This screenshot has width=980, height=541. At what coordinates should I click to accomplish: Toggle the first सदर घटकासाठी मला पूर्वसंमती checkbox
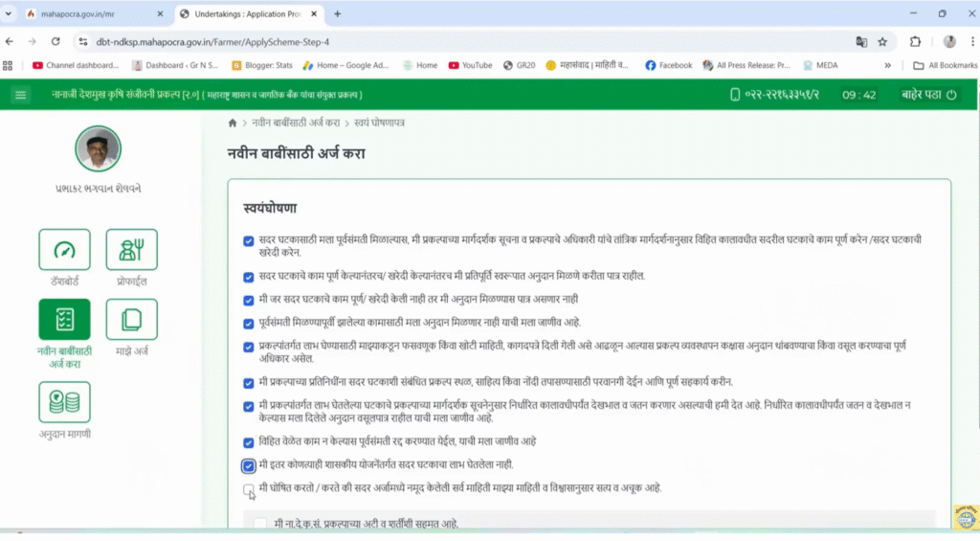pos(249,240)
